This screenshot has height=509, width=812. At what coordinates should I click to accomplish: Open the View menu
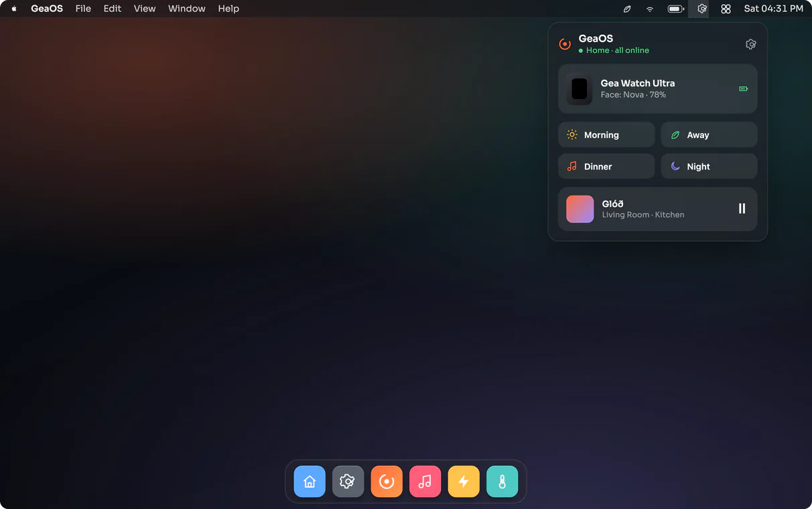click(145, 9)
